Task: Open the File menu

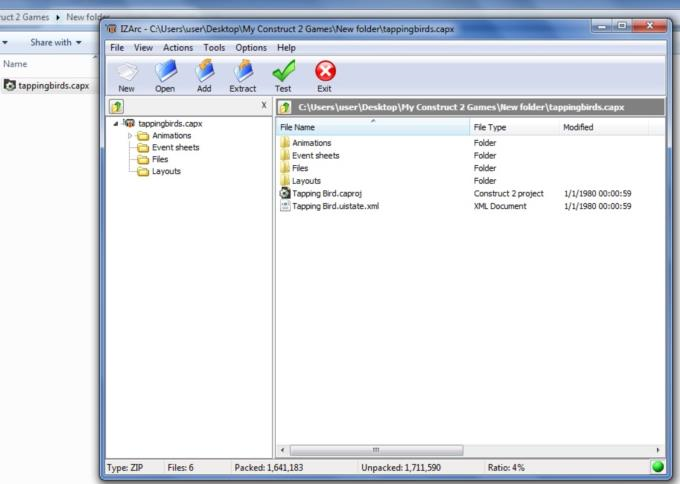Action: click(x=117, y=48)
